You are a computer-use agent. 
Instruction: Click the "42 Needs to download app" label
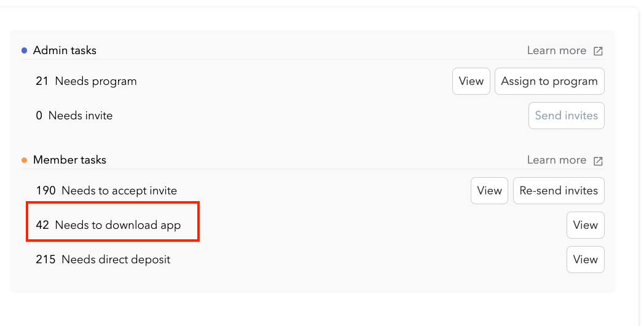(108, 225)
